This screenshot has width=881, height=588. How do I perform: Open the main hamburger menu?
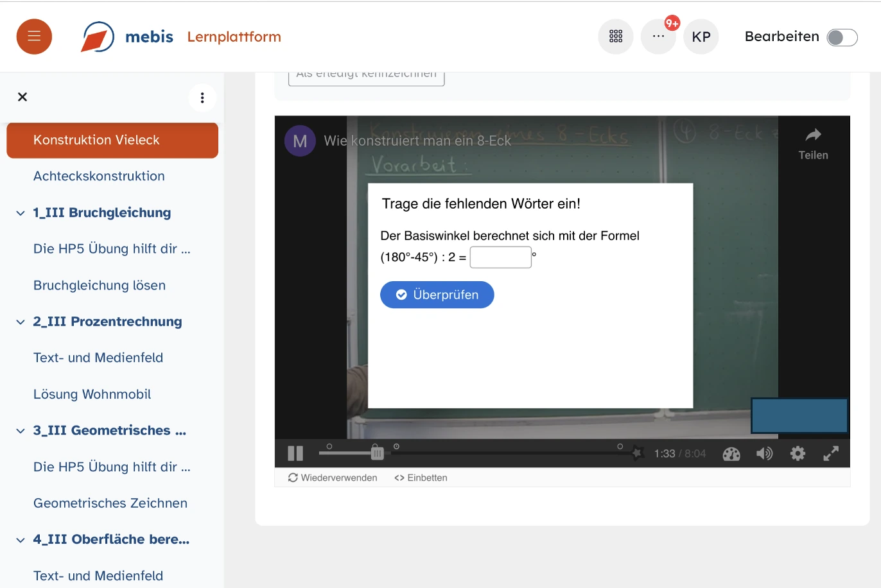[x=34, y=37]
